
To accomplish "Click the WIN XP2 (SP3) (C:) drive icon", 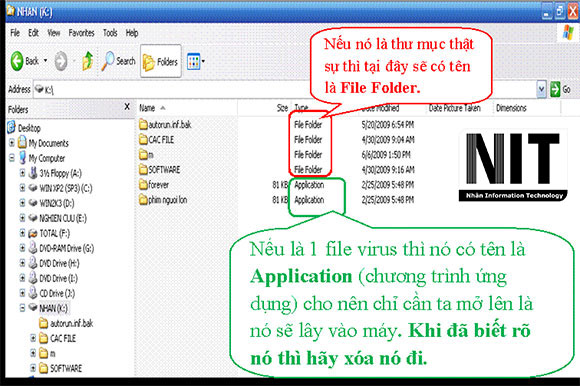I will [x=33, y=188].
